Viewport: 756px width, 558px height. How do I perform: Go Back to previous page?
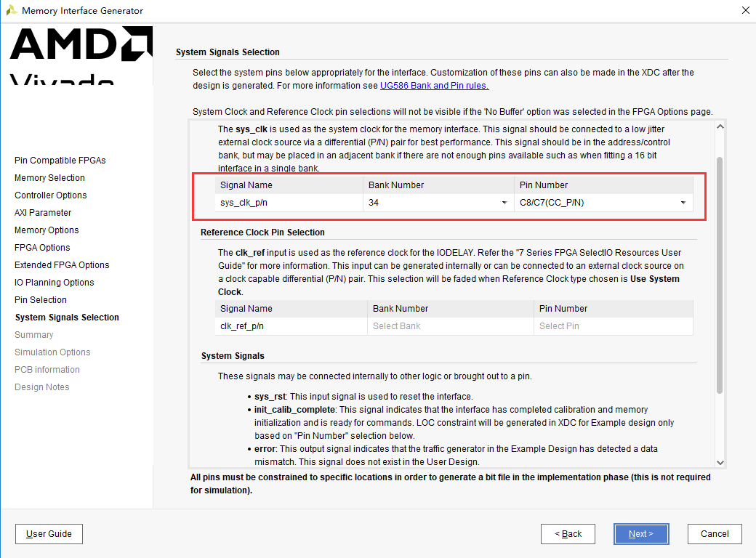568,534
